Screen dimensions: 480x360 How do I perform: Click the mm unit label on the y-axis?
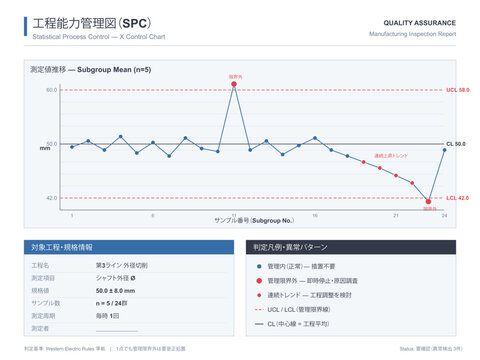(45, 148)
